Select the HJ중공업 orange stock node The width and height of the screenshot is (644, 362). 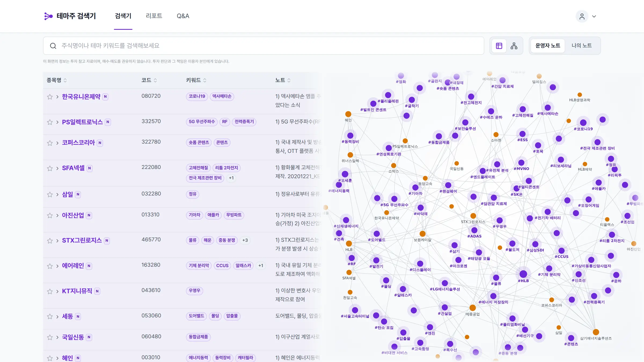472,308
